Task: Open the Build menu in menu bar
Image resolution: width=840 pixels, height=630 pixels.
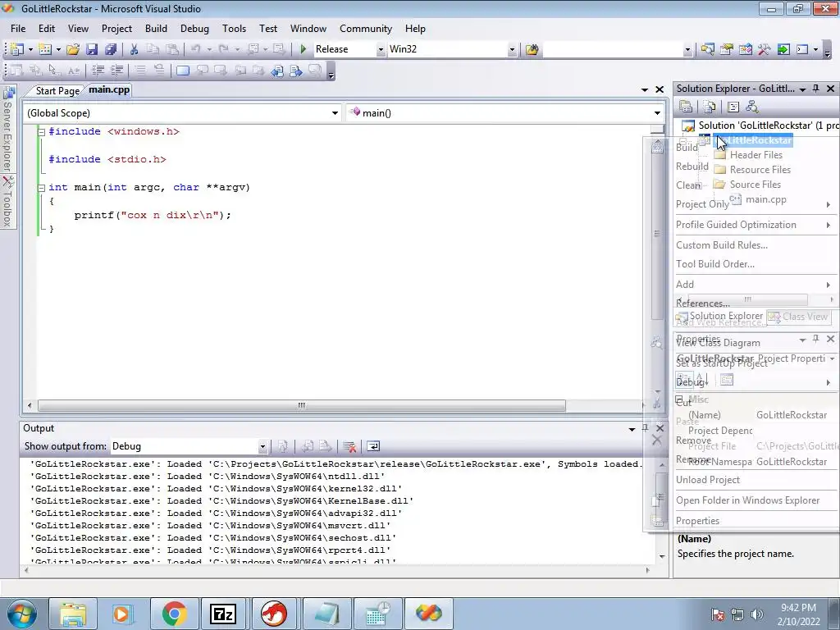Action: pos(156,29)
